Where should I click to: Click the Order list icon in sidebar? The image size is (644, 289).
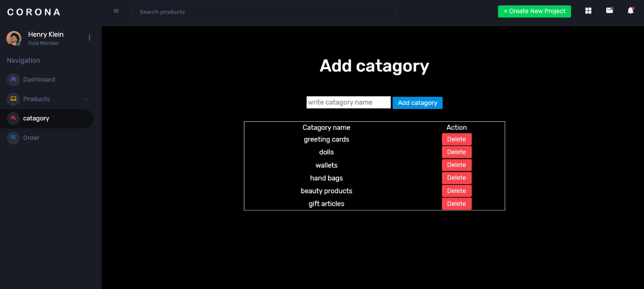click(x=13, y=137)
